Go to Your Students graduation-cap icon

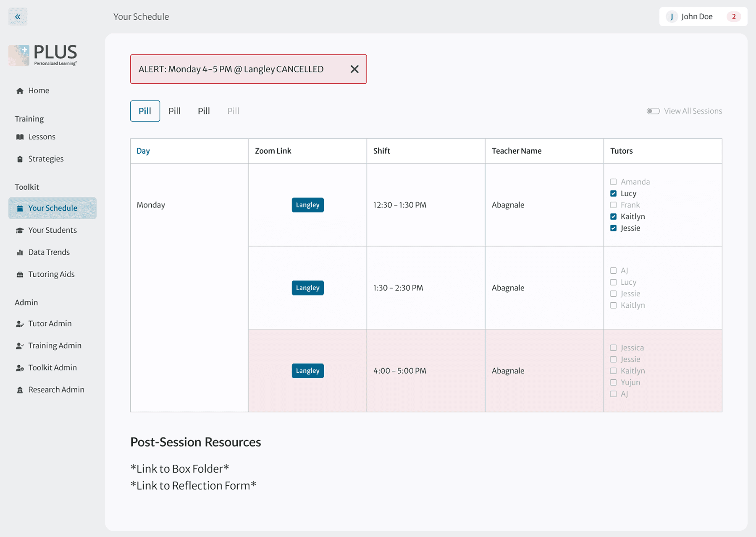[x=20, y=231]
